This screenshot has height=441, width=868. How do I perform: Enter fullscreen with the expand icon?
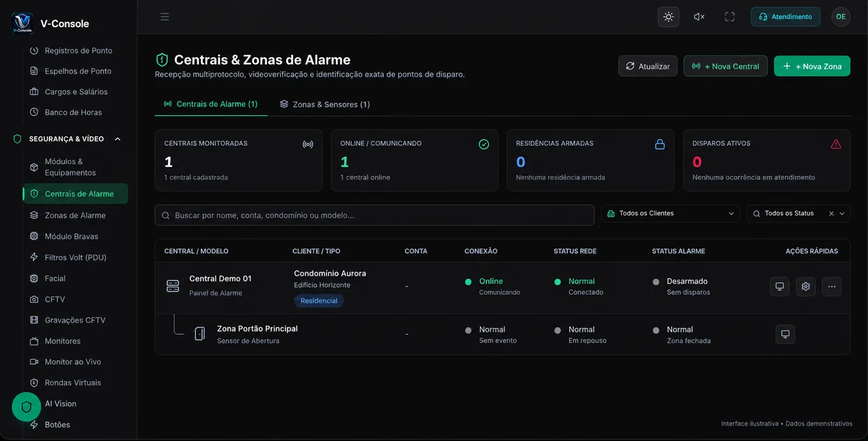(730, 17)
